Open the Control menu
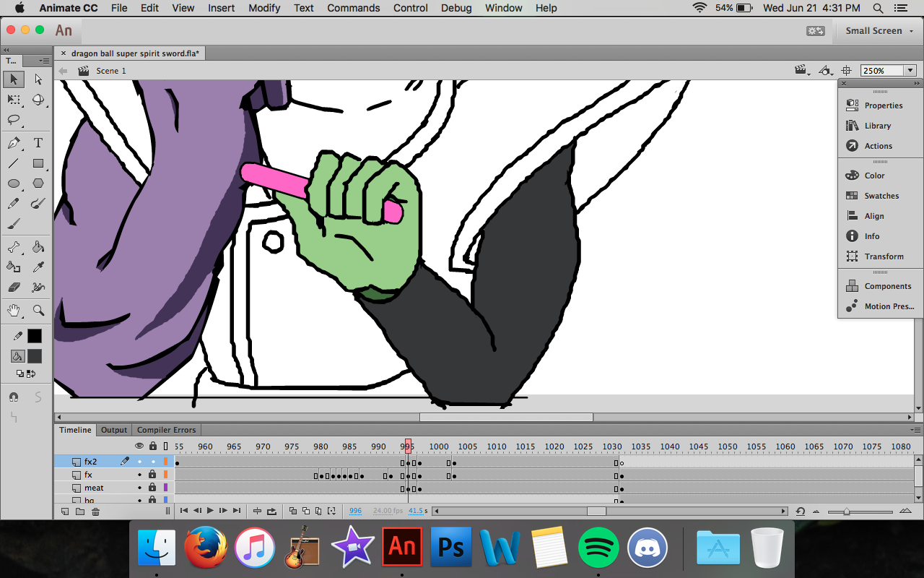Image resolution: width=924 pixels, height=578 pixels. [411, 8]
